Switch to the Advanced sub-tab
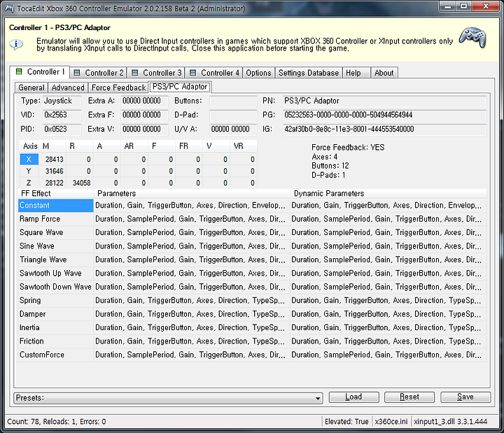The height and width of the screenshot is (433, 504). [68, 87]
